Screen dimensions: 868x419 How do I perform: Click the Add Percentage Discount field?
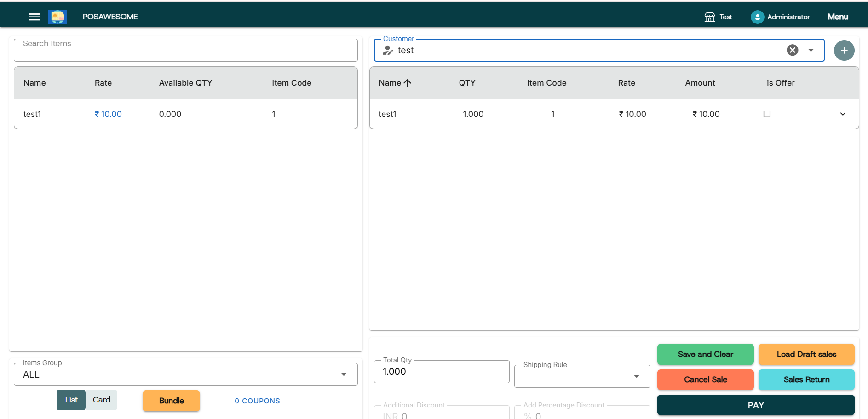pos(582,412)
